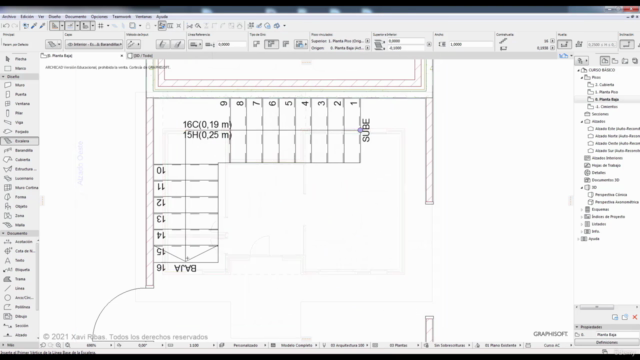The height and width of the screenshot is (360, 640).
Task: Select the Muro Cortina tool
Action: pyautogui.click(x=20, y=187)
